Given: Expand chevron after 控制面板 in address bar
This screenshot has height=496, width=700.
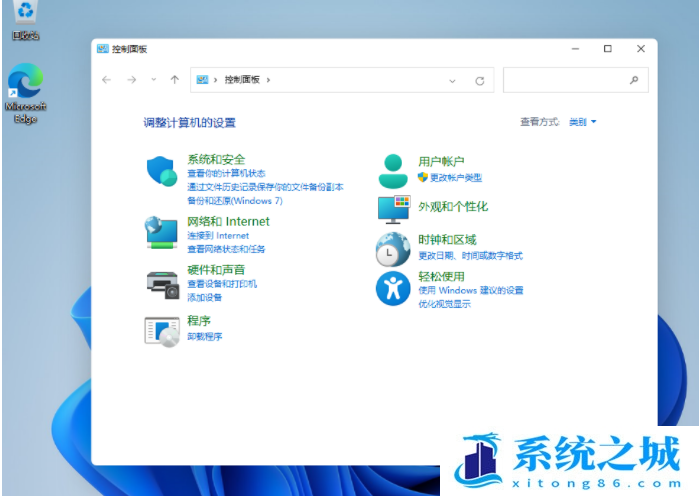Looking at the screenshot, I should coord(268,80).
